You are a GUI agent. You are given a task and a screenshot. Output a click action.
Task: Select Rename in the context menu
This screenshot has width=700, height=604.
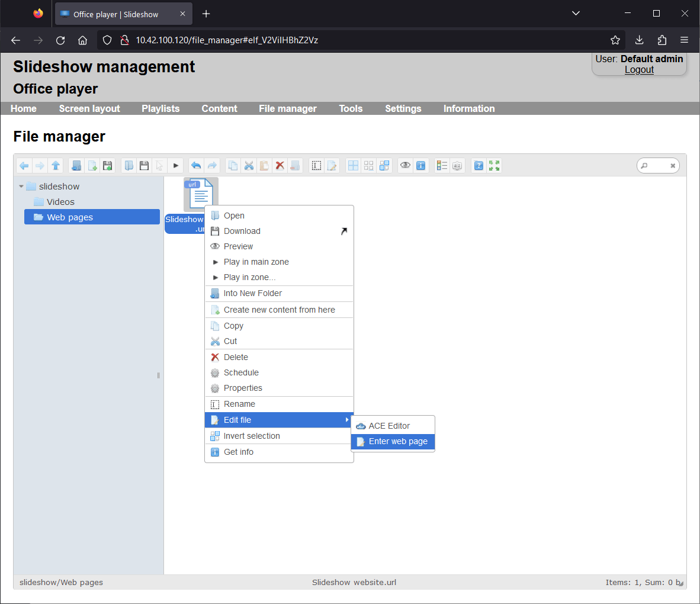pos(240,404)
